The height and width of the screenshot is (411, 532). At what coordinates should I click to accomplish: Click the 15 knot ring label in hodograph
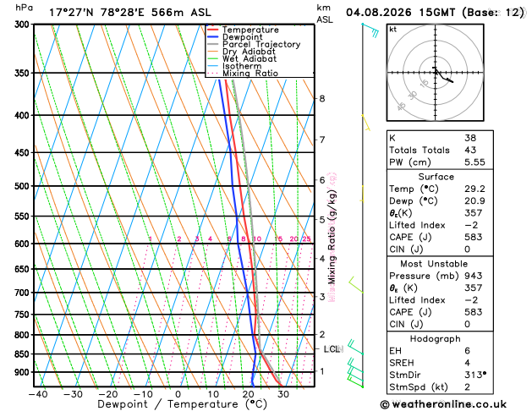424,84
